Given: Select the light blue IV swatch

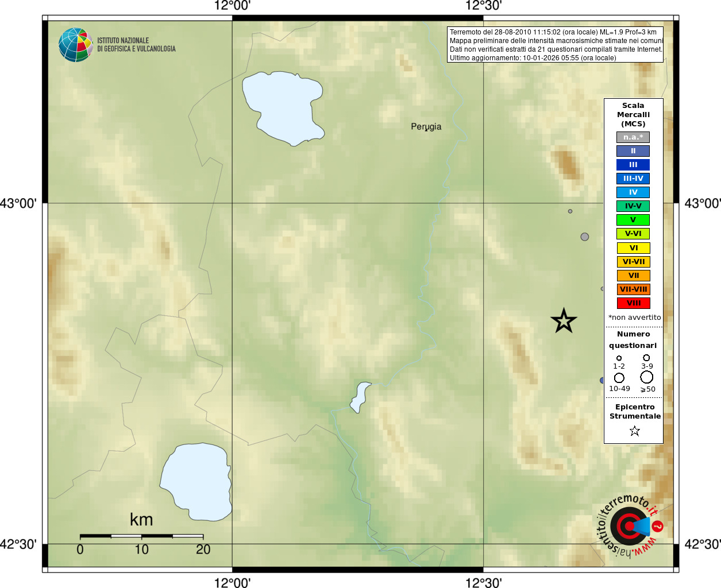Looking at the screenshot, I should (633, 192).
